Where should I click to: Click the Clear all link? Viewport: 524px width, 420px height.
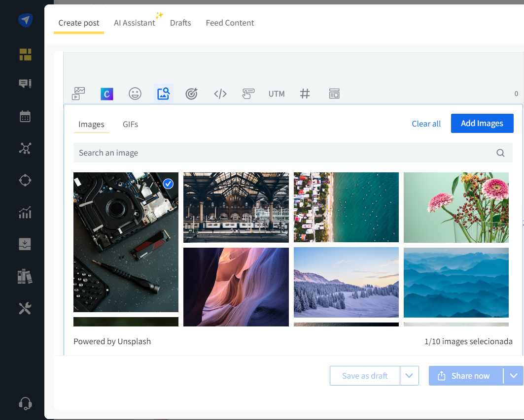click(x=426, y=124)
